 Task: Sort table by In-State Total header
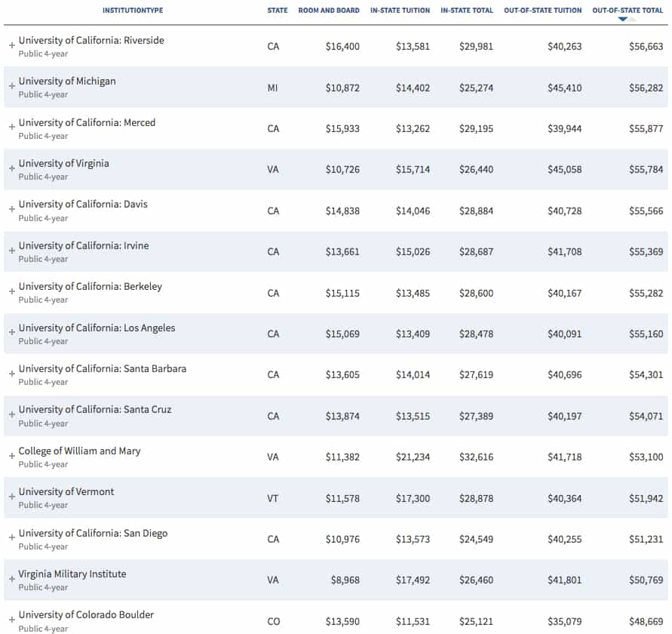[467, 11]
